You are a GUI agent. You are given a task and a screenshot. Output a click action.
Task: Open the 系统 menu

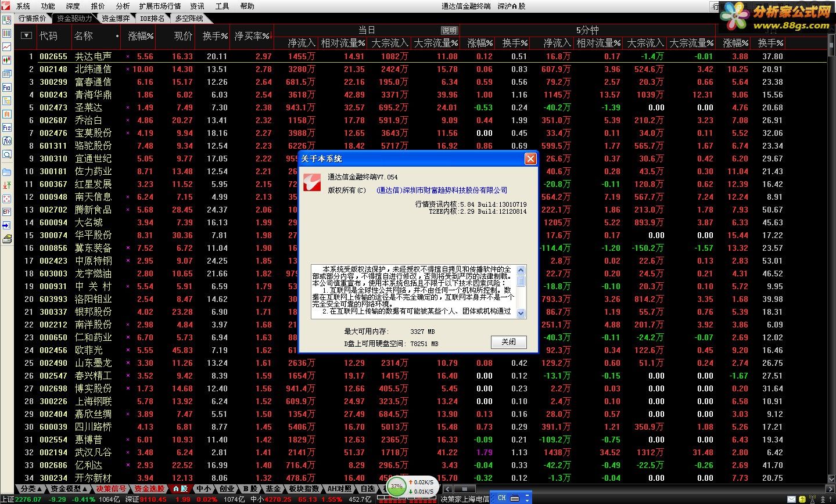[23, 6]
